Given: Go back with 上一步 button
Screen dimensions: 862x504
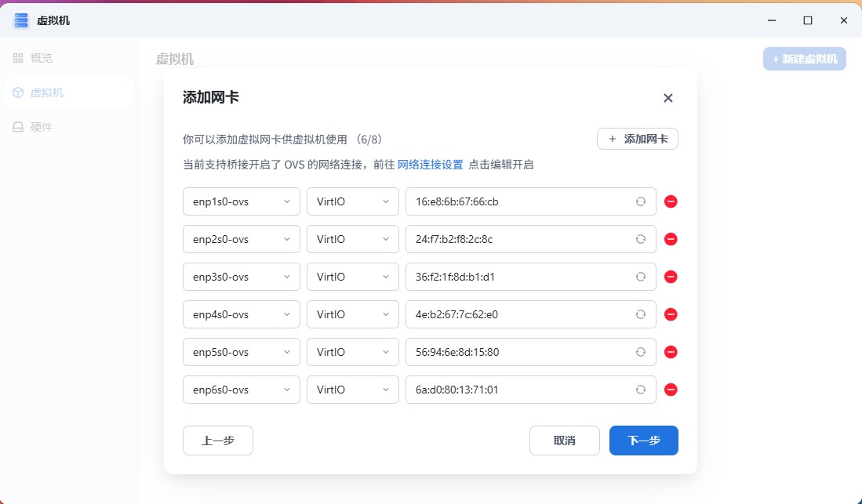Looking at the screenshot, I should pyautogui.click(x=217, y=441).
